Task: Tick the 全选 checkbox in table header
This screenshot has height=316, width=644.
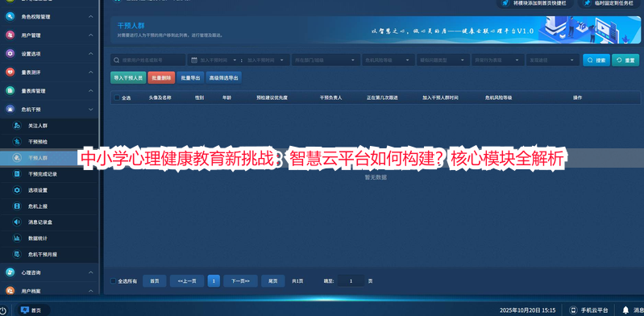Action: pyautogui.click(x=117, y=98)
